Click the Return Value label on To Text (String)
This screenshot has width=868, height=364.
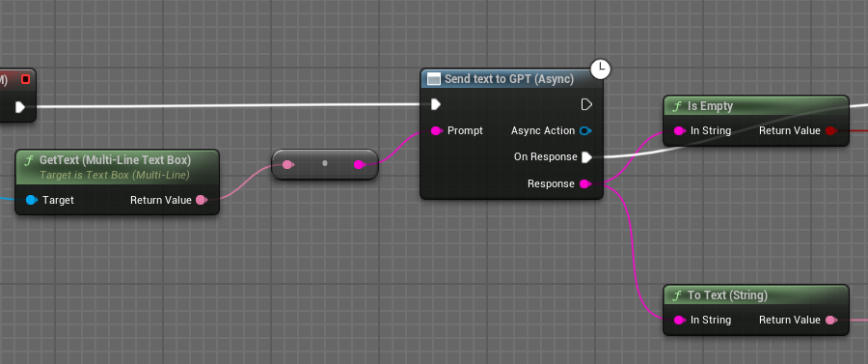pos(789,320)
